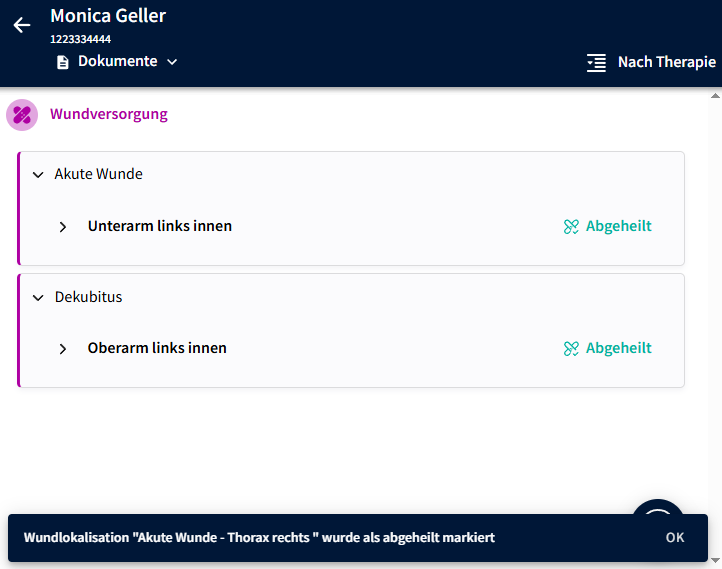
Task: Open the Oberarm links innen entry
Action: pyautogui.click(x=157, y=349)
